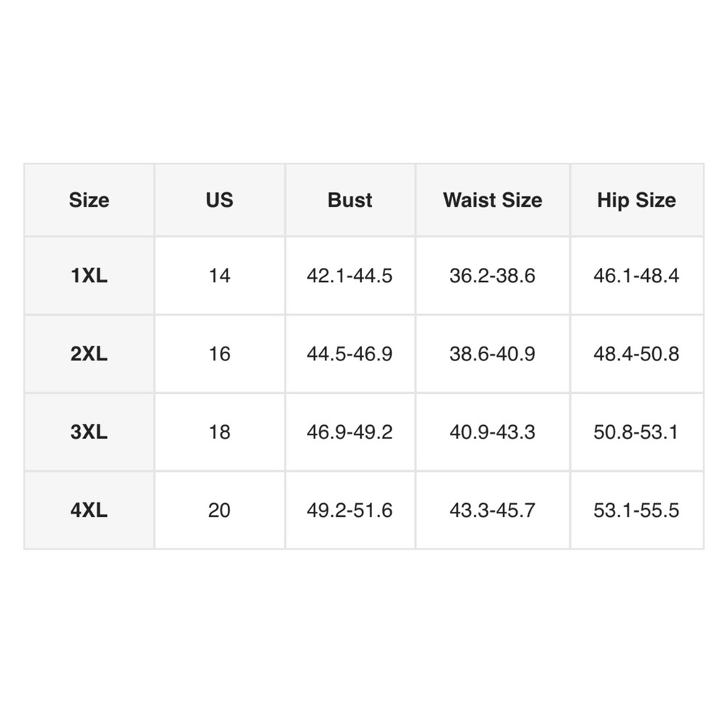This screenshot has height=728, width=728.
Task: Click the Size column header
Action: pyautogui.click(x=89, y=200)
